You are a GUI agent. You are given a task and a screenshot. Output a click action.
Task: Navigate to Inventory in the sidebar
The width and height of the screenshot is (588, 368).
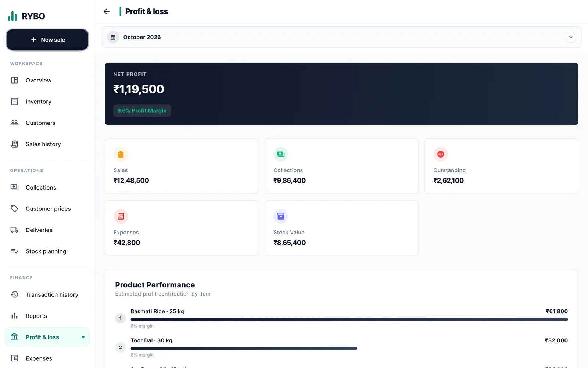point(47,102)
